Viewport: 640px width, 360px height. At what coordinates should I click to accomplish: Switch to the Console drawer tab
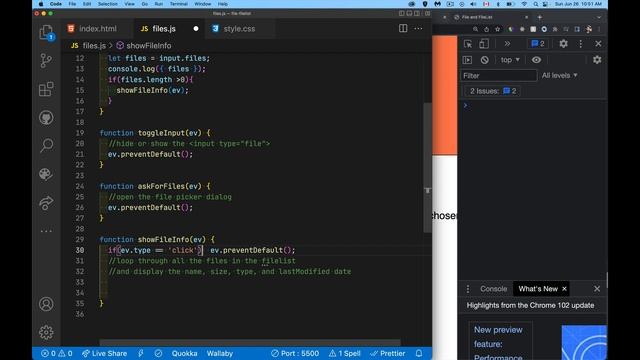(493, 289)
